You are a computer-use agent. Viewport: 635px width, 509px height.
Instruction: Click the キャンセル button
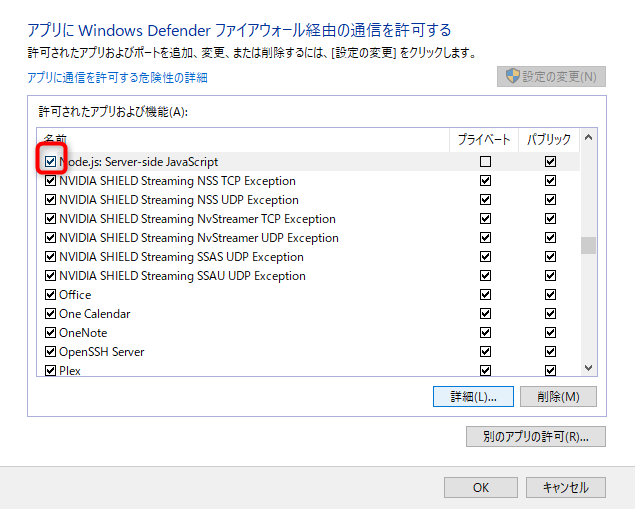pos(566,488)
